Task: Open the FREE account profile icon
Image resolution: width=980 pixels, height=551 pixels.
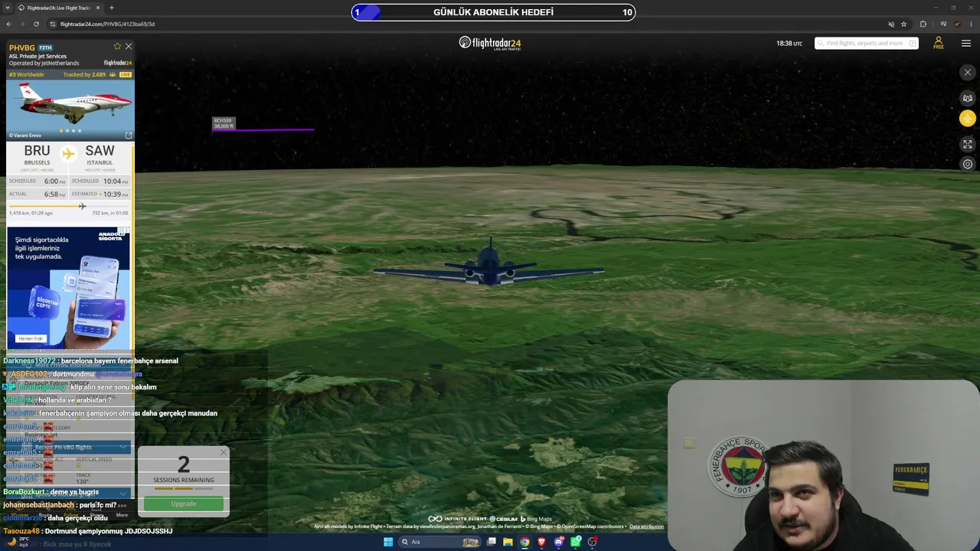Action: (938, 43)
